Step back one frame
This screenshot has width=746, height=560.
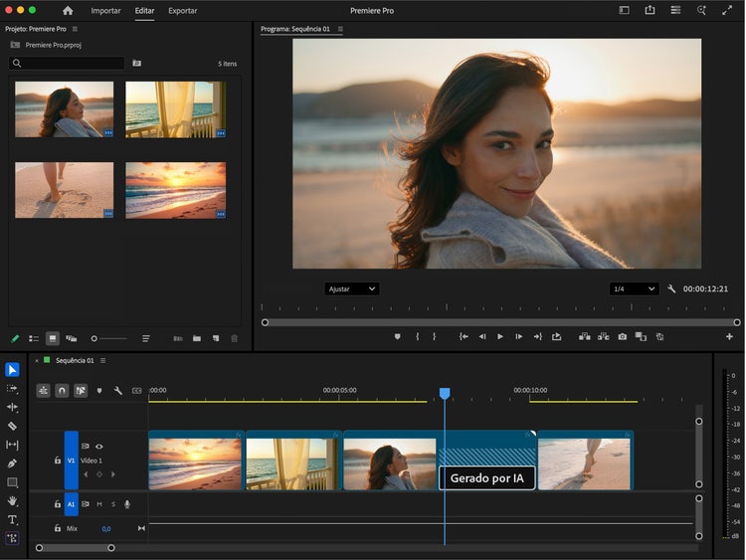click(482, 337)
